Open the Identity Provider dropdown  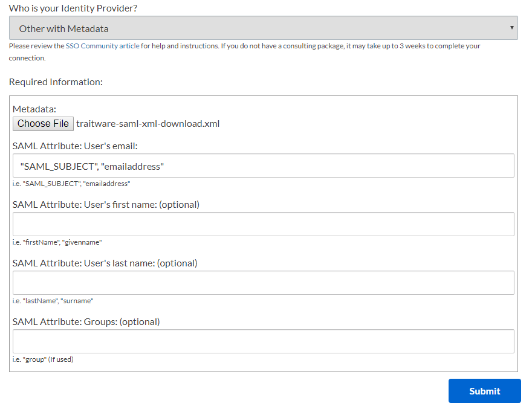tap(264, 28)
